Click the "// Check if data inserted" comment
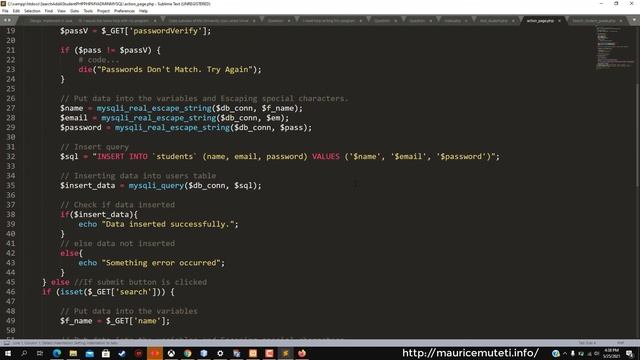 [x=117, y=205]
